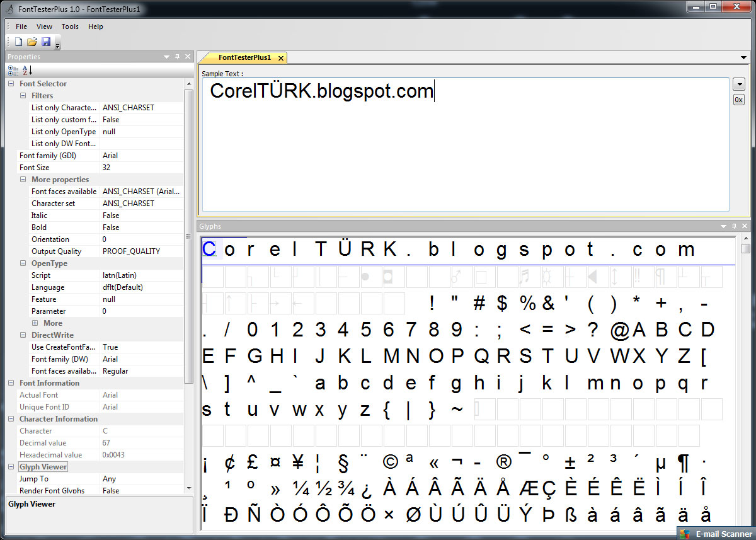This screenshot has height=540, width=756.
Task: Select the ¶ pilcrow glyph
Action: [x=684, y=464]
